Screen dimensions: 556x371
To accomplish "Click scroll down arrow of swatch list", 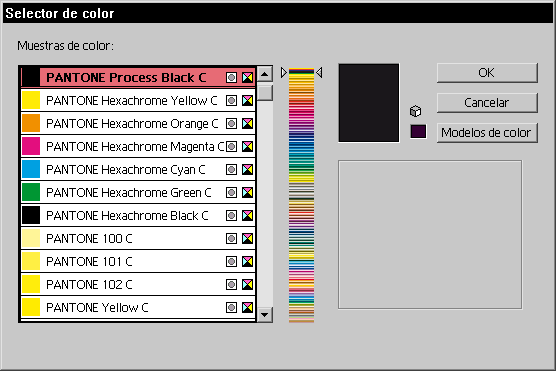I will pyautogui.click(x=265, y=315).
